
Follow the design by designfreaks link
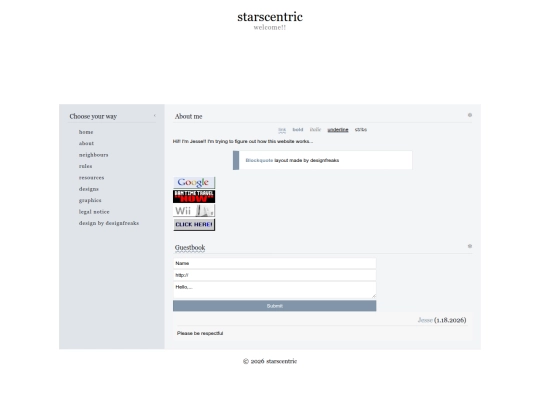point(109,223)
